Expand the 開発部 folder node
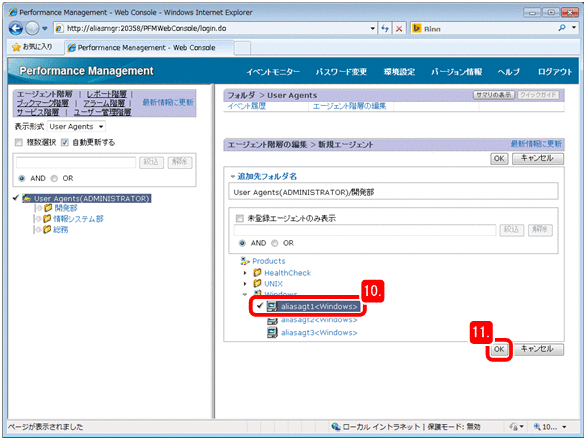Image resolution: width=587 pixels, height=441 pixels. pos(38,208)
